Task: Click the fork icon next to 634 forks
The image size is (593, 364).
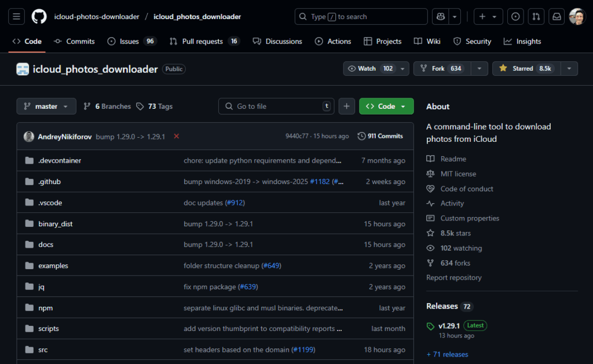Action: point(430,263)
